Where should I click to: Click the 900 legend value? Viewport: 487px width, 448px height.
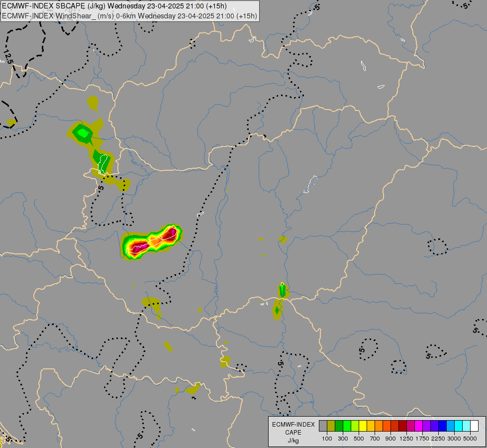point(390,439)
